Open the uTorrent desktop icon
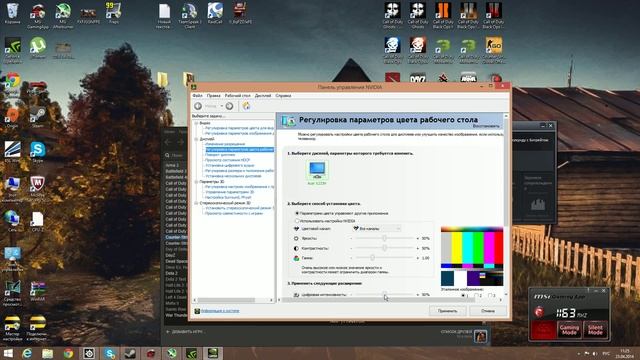Image resolution: width=640 pixels, height=360 pixels. click(x=38, y=48)
